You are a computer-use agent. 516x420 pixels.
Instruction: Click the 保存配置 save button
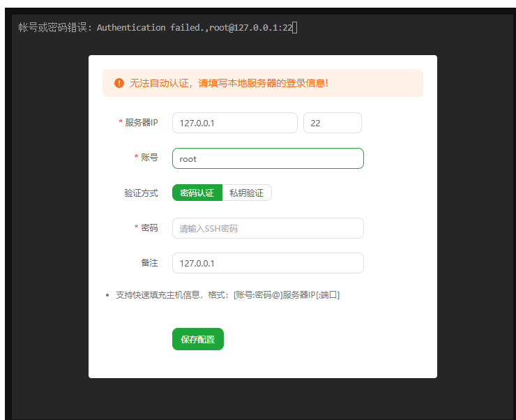pos(198,339)
